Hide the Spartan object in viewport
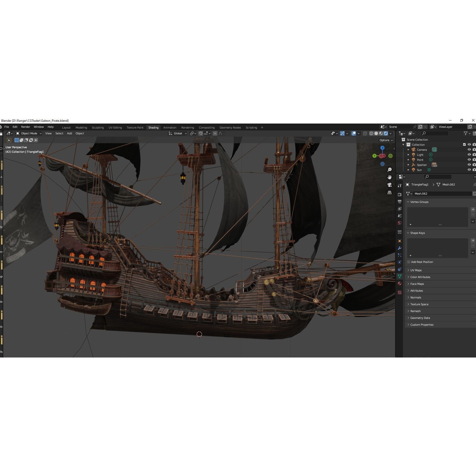Viewport: 476px width, 476px height. [469, 165]
